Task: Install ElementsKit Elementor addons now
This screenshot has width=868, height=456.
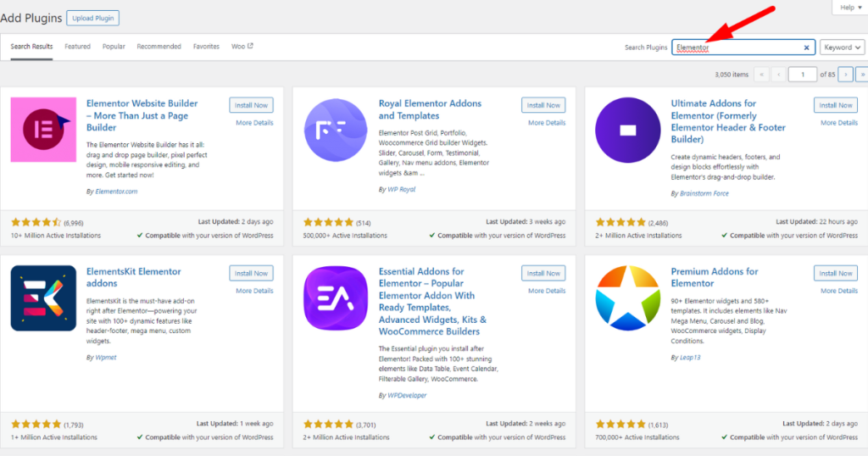Action: coord(251,274)
